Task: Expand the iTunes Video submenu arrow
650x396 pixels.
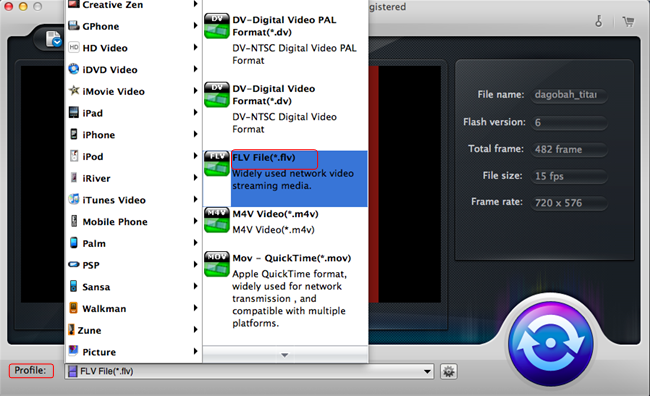Action: (195, 199)
